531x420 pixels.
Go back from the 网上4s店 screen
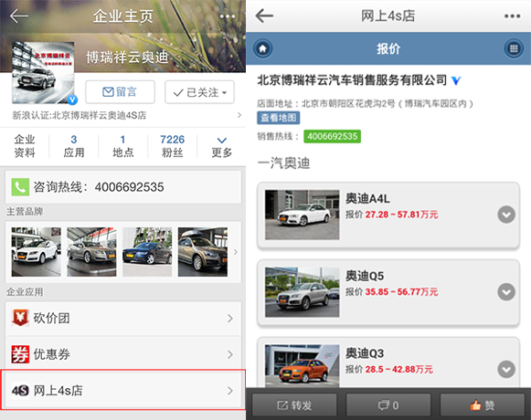[x=264, y=16]
